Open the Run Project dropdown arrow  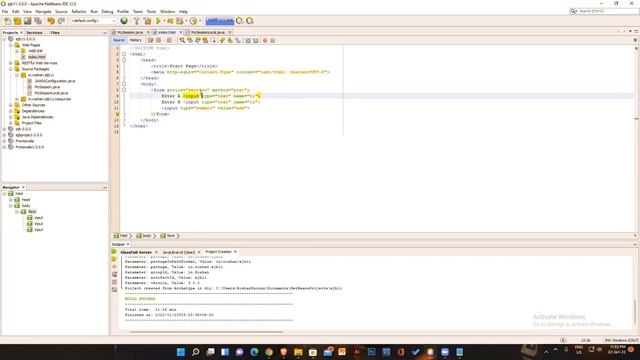tap(164, 21)
